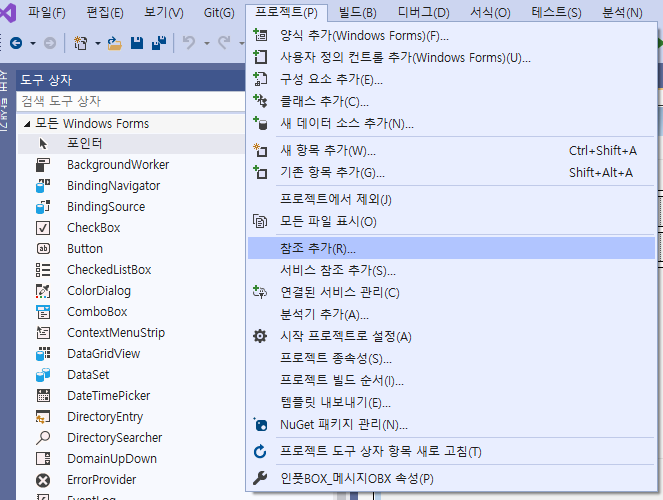Image resolution: width=663 pixels, height=500 pixels.
Task: Open the 편집(E) menu
Action: 105,13
